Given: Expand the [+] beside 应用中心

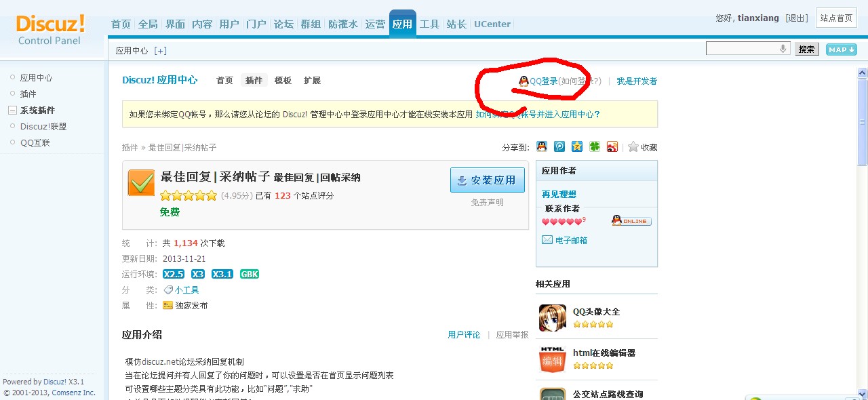Looking at the screenshot, I should click(x=160, y=50).
